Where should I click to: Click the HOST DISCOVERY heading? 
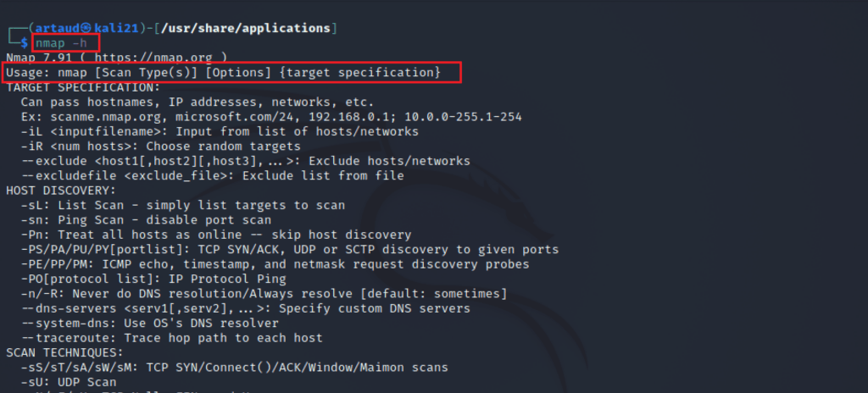click(61, 191)
